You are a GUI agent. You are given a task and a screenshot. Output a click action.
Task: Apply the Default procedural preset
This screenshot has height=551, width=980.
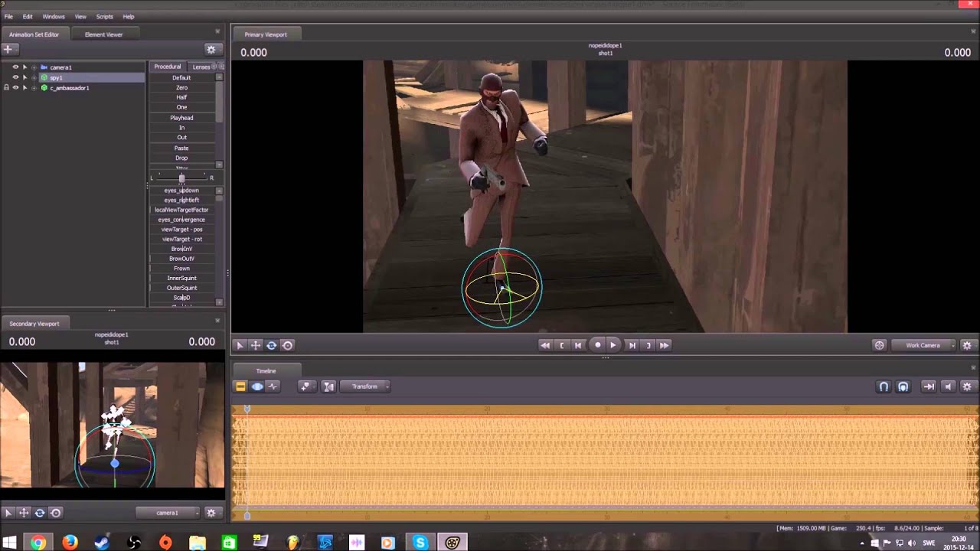click(181, 77)
